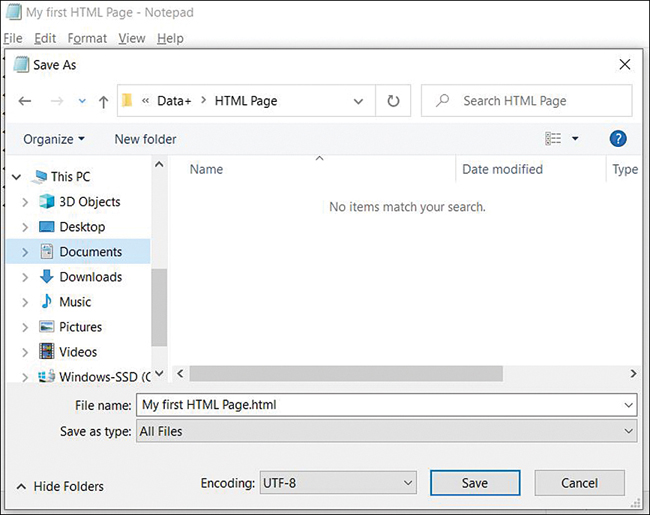Click the Data+ breadcrumb
This screenshot has height=515, width=650.
pyautogui.click(x=174, y=101)
